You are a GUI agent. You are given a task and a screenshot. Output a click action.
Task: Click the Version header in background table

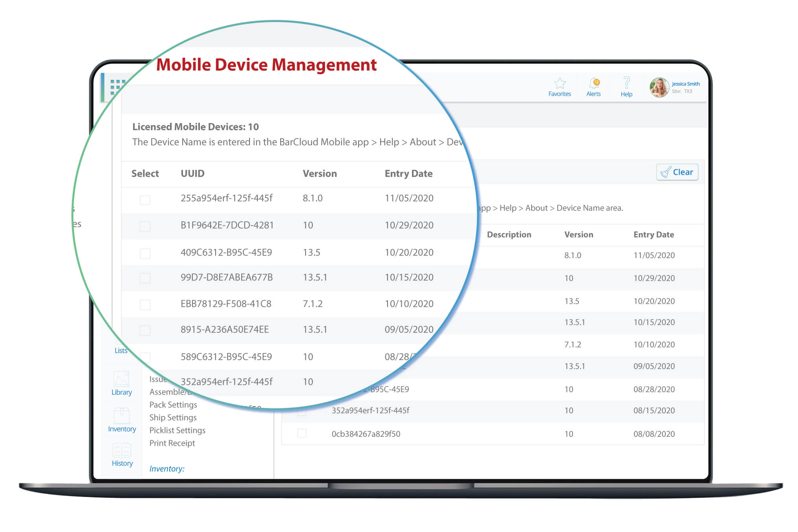pyautogui.click(x=578, y=235)
